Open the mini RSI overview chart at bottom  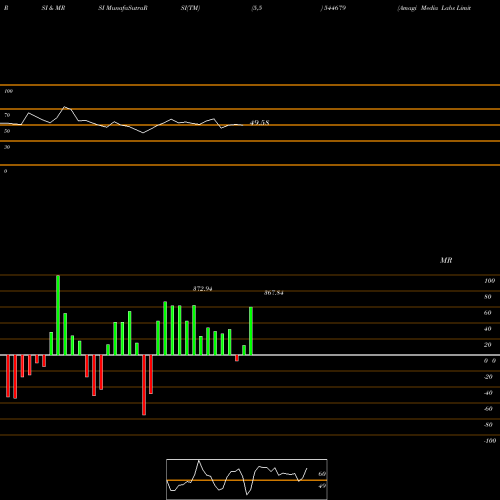click(x=247, y=479)
